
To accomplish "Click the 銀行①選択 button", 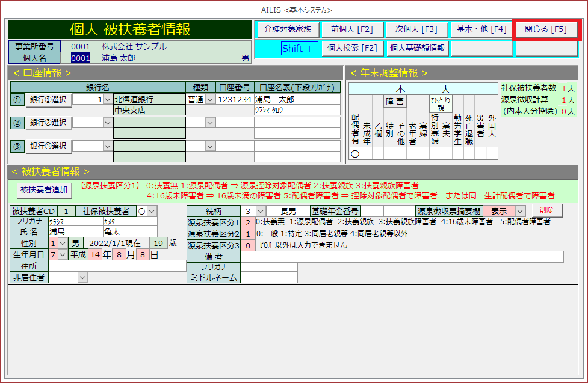I will tap(48, 100).
